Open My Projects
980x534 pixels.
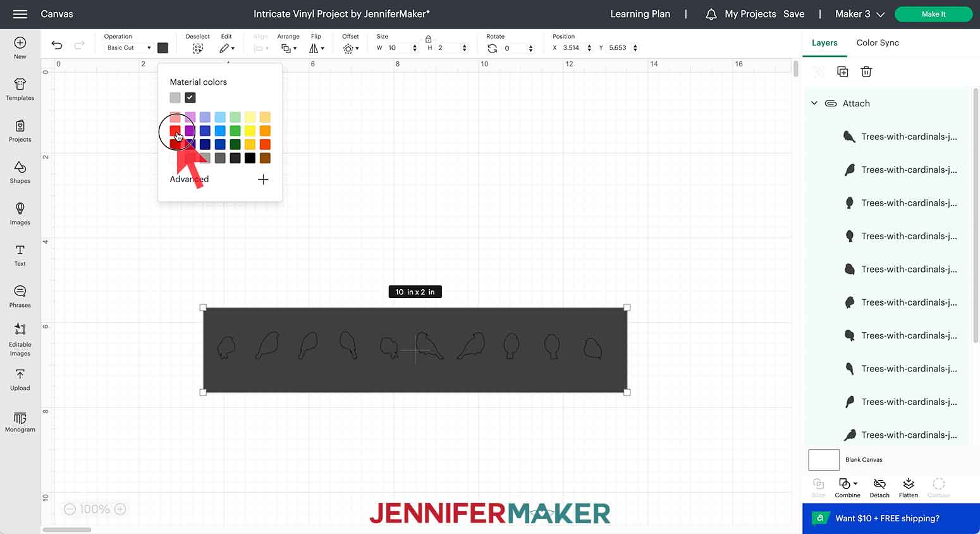[750, 14]
